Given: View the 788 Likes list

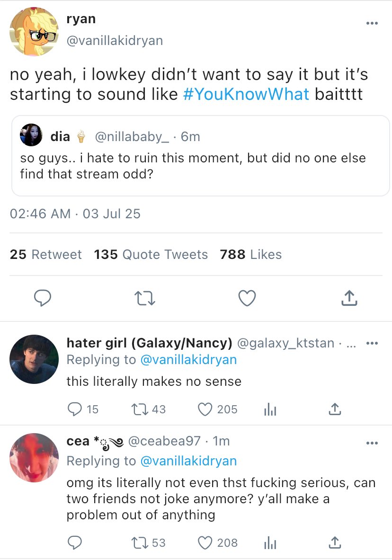Looking at the screenshot, I should tap(250, 255).
